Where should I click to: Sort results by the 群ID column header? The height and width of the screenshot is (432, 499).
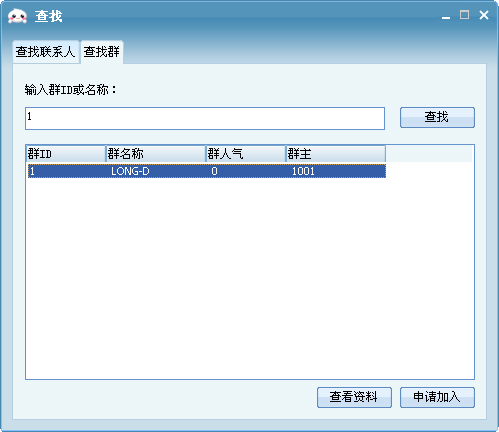coord(66,154)
